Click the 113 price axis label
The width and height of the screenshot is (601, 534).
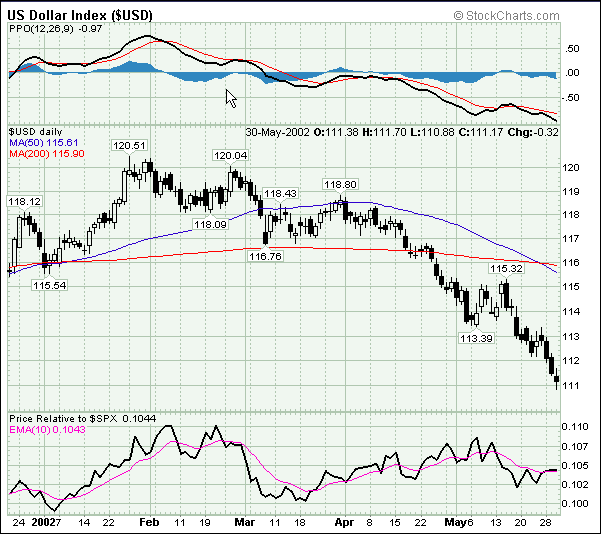coord(570,337)
